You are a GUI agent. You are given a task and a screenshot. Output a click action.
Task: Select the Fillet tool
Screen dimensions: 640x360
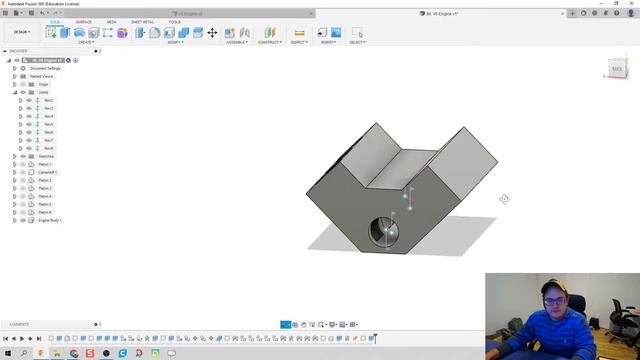tap(154, 32)
